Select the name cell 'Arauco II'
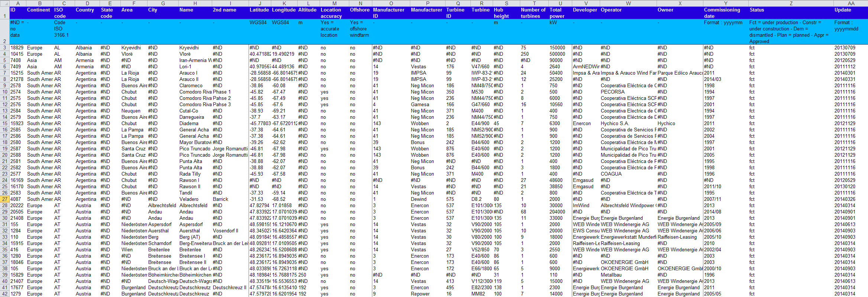Screen dimensions: 868x297 click(195, 79)
